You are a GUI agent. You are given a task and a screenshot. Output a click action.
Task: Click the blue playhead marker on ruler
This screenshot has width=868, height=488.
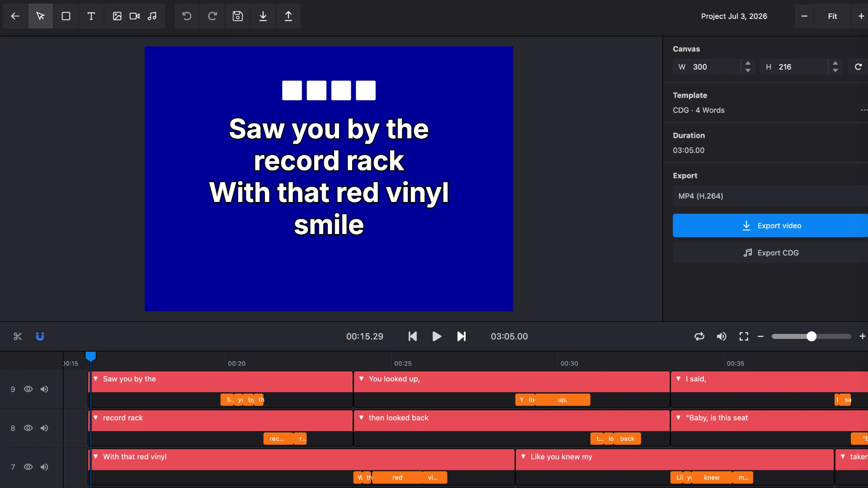[91, 357]
